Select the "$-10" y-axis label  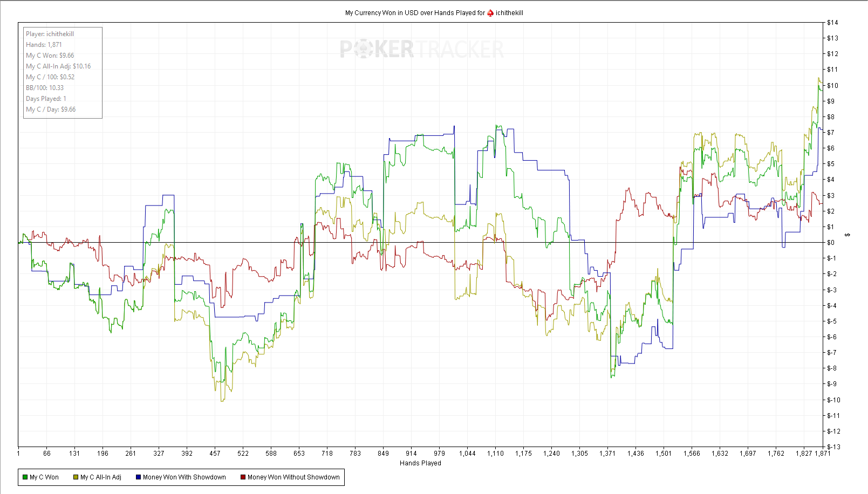(833, 400)
